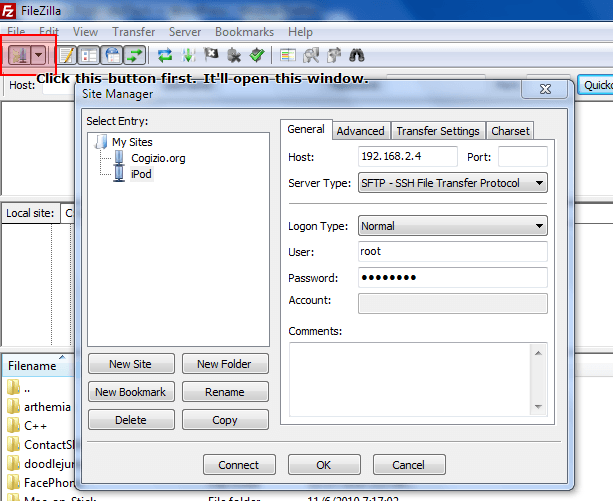Screen dimensions: 613x501
Task: Select the iPod site entry
Action: pyautogui.click(x=141, y=174)
